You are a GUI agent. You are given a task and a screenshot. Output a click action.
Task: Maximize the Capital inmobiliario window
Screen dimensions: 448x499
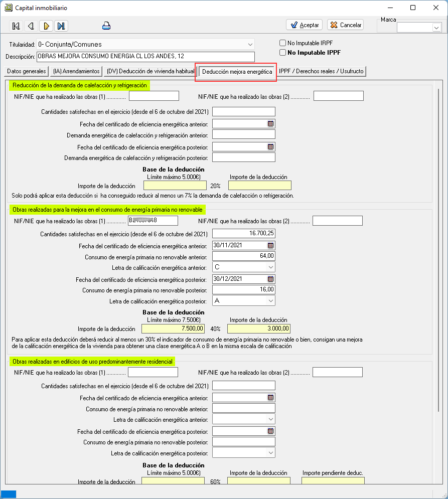[413, 8]
